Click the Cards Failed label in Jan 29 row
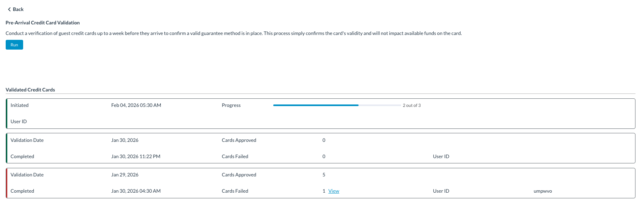 pos(235,191)
